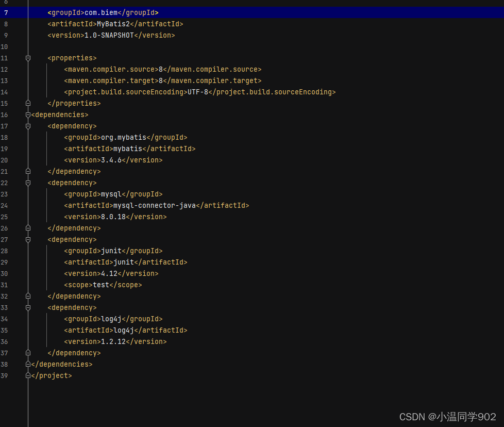Image resolution: width=504 pixels, height=427 pixels.
Task: Click the log4j version 1.2.12 value
Action: click(x=119, y=341)
